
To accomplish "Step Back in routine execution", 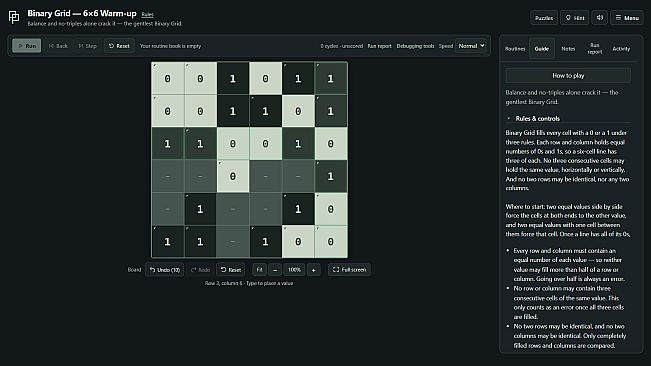I will tap(58, 46).
